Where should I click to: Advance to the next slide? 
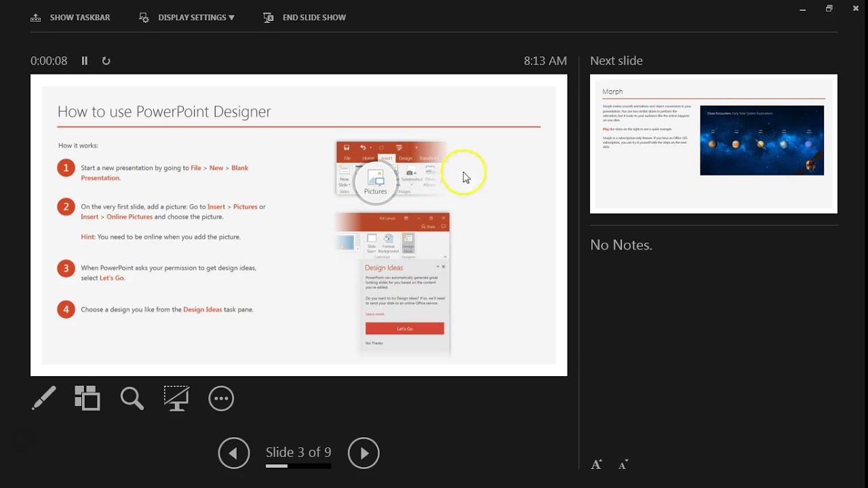(x=363, y=453)
